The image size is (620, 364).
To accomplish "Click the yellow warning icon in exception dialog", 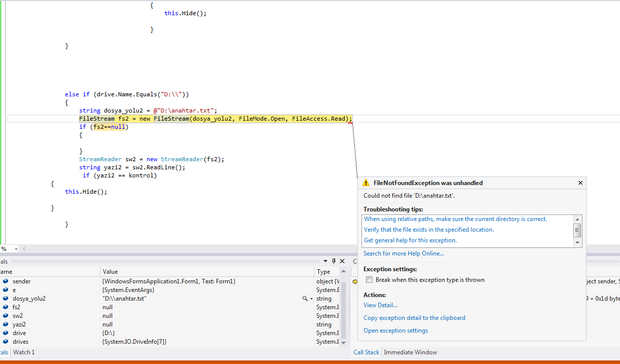I will [367, 183].
